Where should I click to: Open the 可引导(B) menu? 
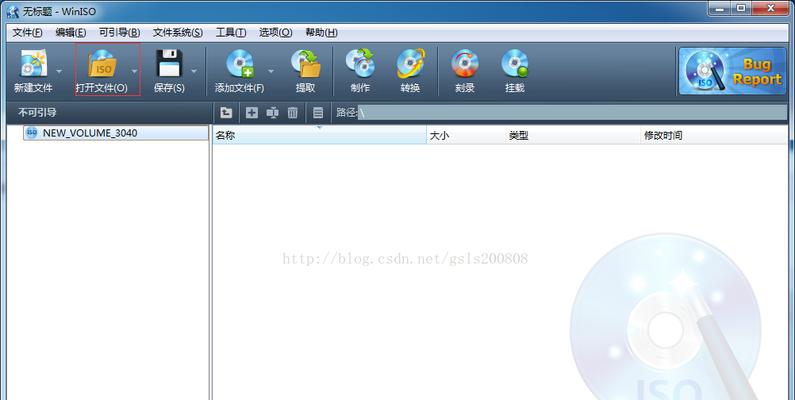point(119,32)
